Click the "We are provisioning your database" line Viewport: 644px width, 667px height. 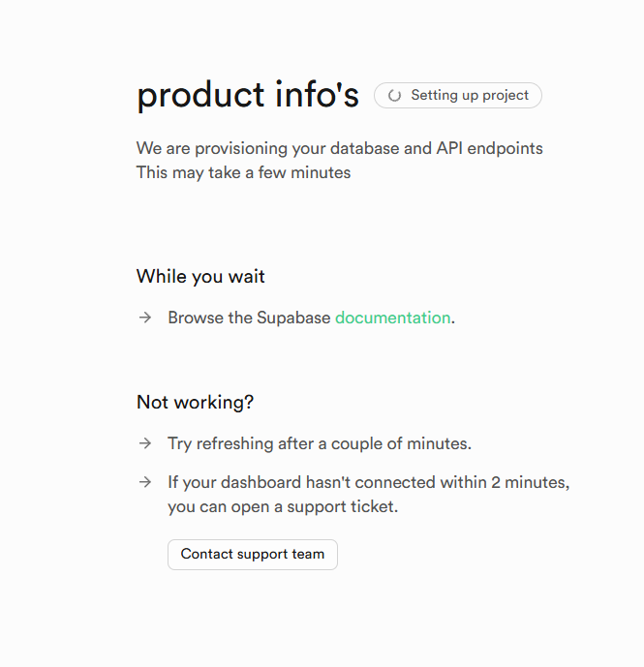click(339, 149)
